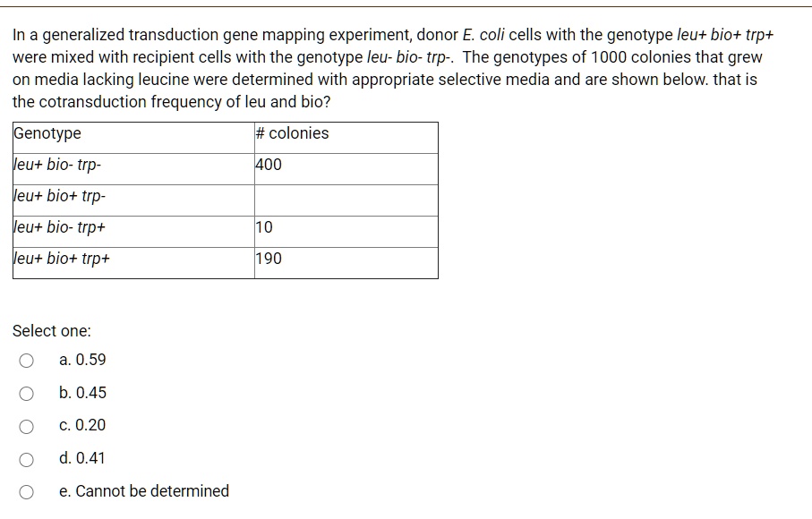
Task: Click the Select one: label
Action: tap(42, 330)
